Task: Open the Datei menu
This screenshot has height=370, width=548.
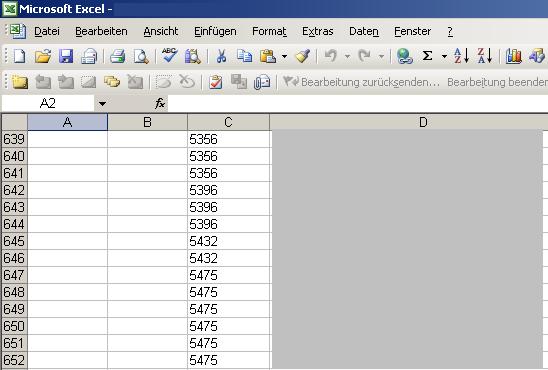Action: point(46,31)
